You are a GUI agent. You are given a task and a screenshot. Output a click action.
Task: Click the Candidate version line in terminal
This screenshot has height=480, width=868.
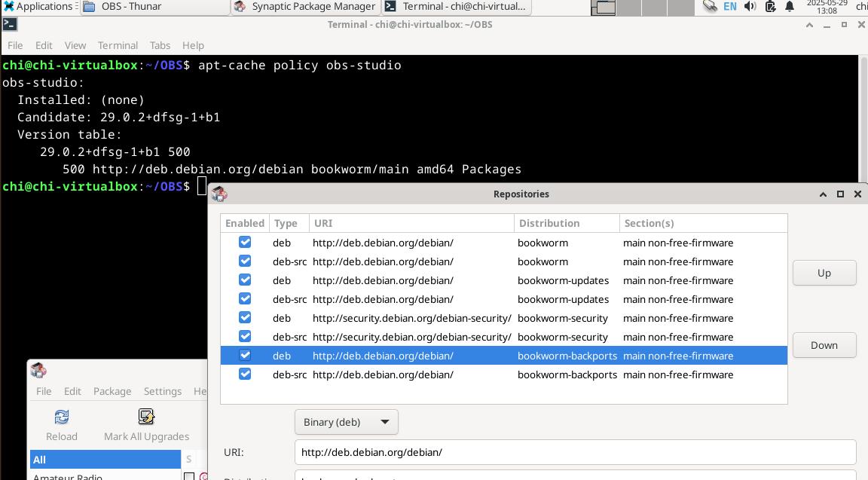click(x=118, y=117)
